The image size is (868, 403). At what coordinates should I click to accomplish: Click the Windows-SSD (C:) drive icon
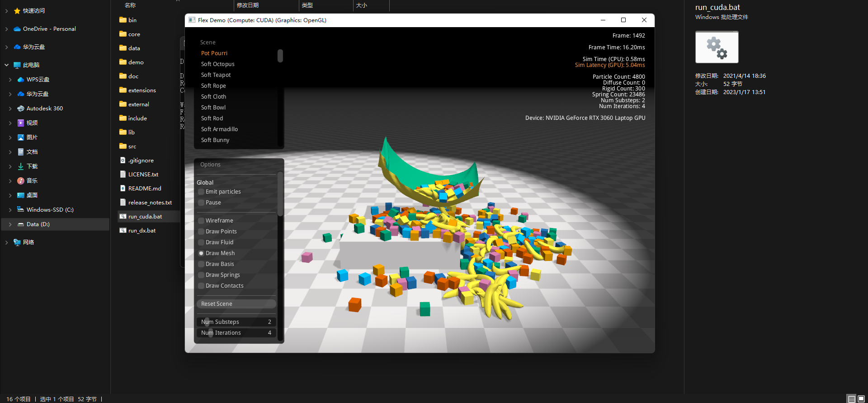point(21,209)
